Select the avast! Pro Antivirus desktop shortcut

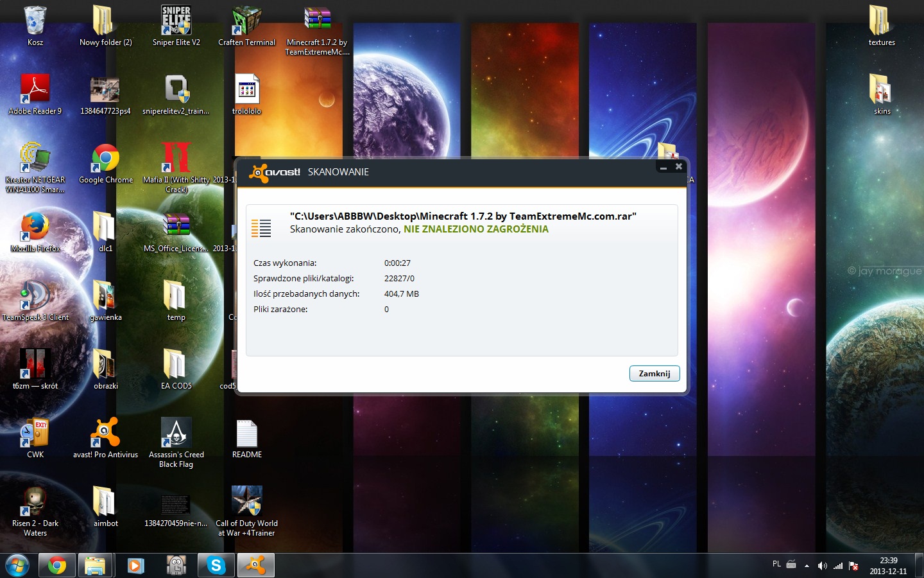point(105,439)
